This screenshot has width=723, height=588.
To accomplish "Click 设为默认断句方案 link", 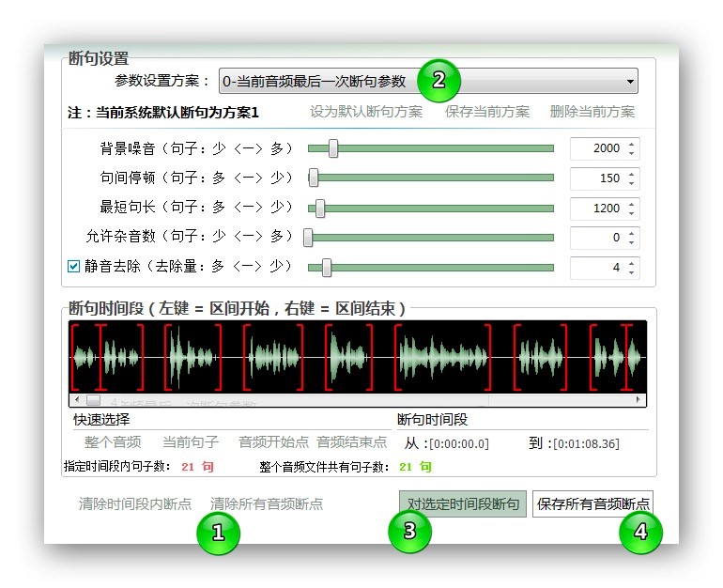I will [366, 112].
